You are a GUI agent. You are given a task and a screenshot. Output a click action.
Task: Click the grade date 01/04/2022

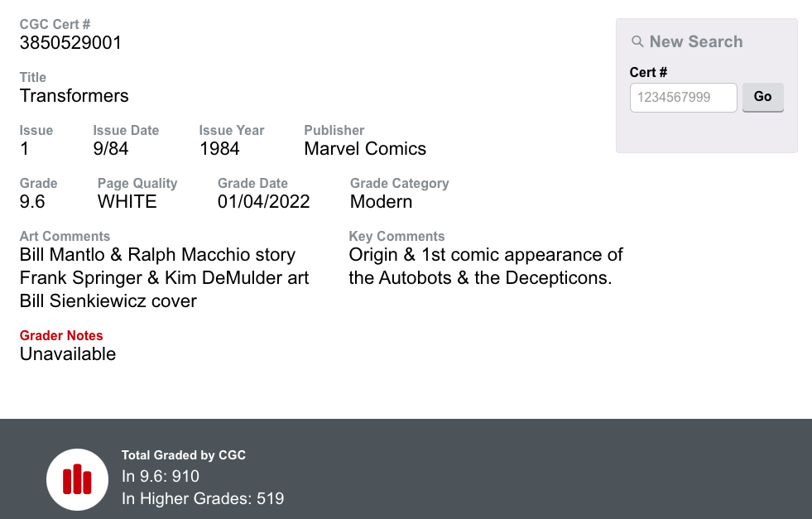263,202
